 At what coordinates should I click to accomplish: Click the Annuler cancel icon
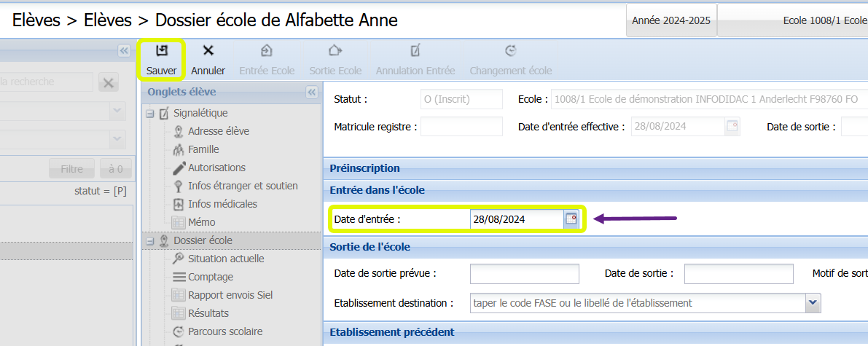point(208,51)
